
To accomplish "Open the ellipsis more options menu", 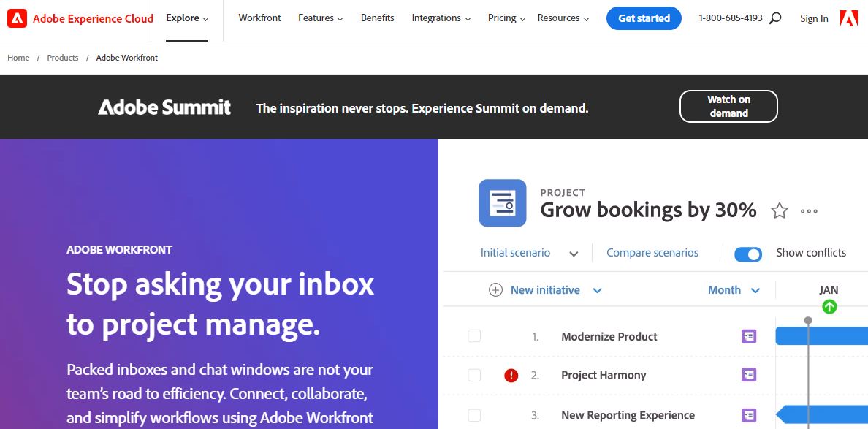I will (x=809, y=210).
